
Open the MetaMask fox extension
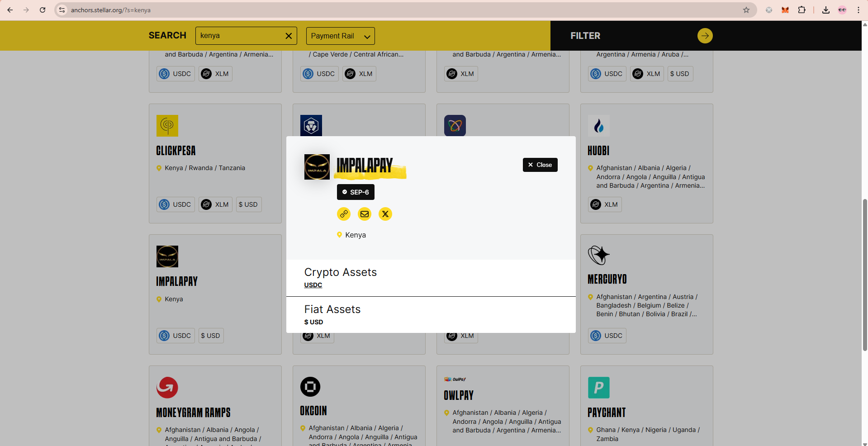pos(785,10)
